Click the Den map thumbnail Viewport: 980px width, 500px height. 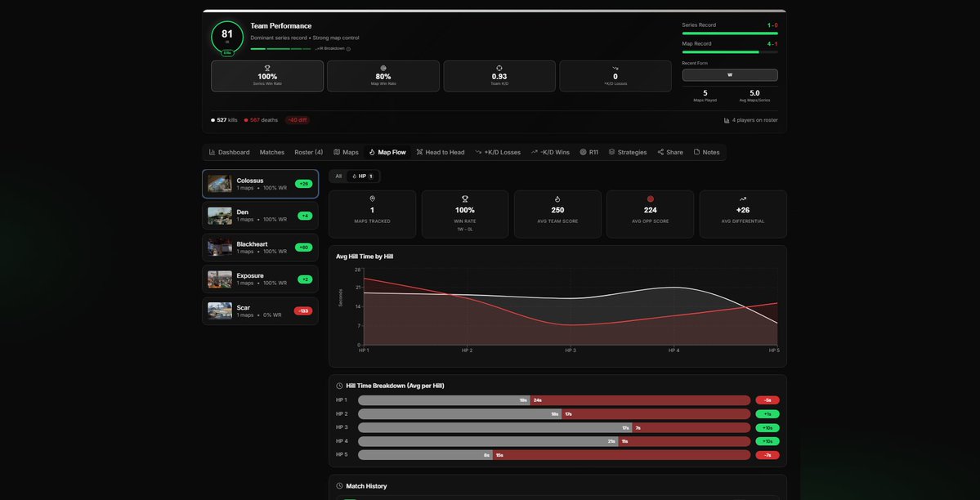pos(220,216)
